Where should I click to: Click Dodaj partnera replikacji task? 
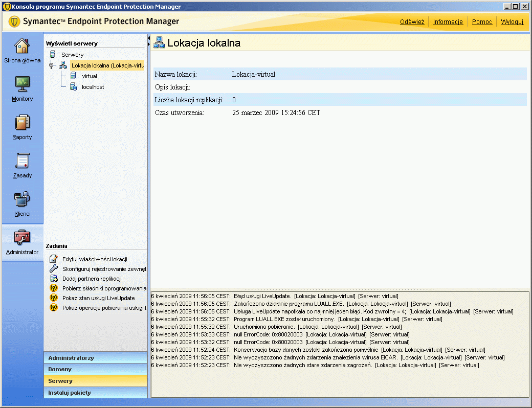point(92,279)
